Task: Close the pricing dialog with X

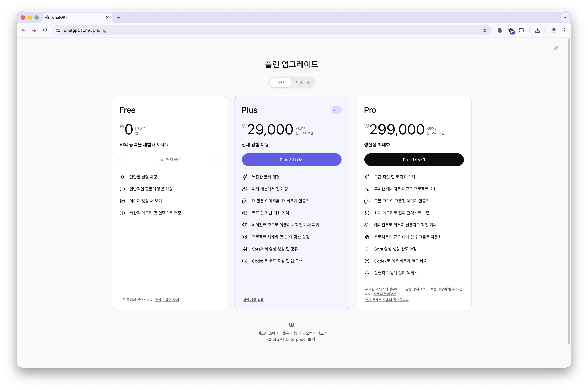Action: coord(556,48)
